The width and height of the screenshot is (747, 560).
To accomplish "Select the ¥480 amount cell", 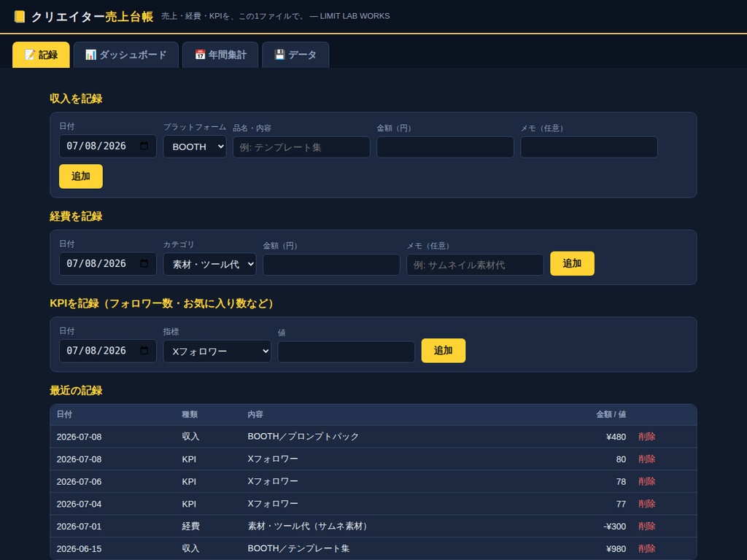I will 616,437.
